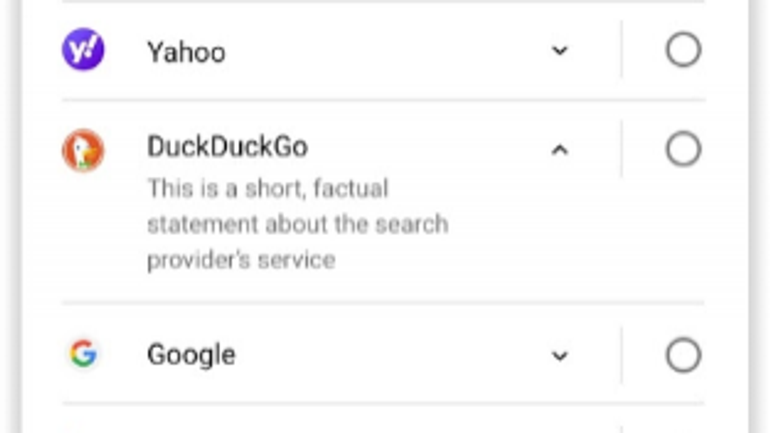Click the Yahoo search provider name
The width and height of the screenshot is (770, 433).
pos(186,52)
